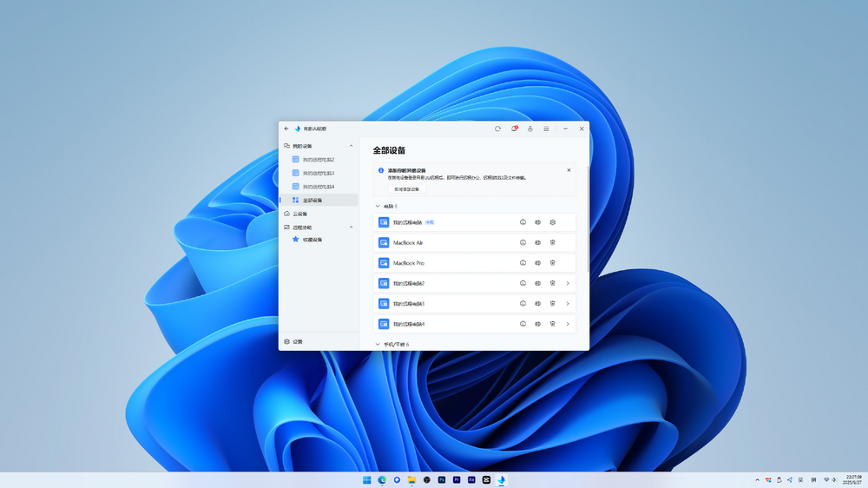Open the user account icon
The width and height of the screenshot is (868, 488).
coord(530,129)
